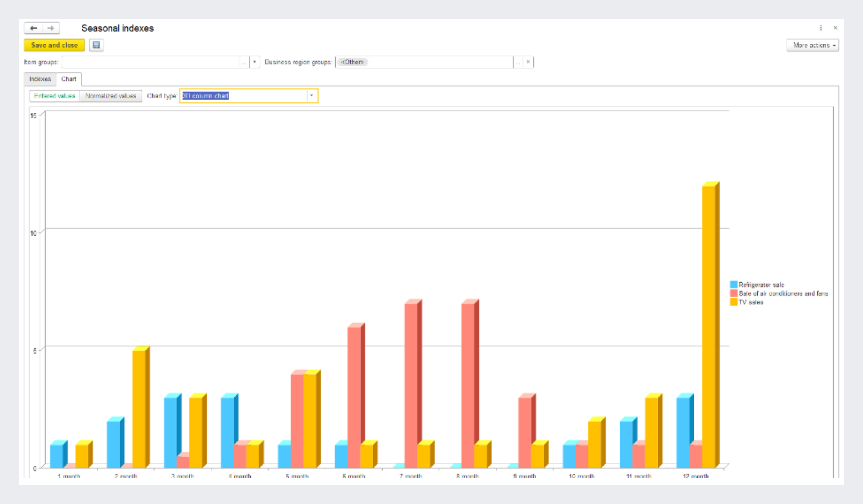Clear the Item groups field

(x=255, y=62)
